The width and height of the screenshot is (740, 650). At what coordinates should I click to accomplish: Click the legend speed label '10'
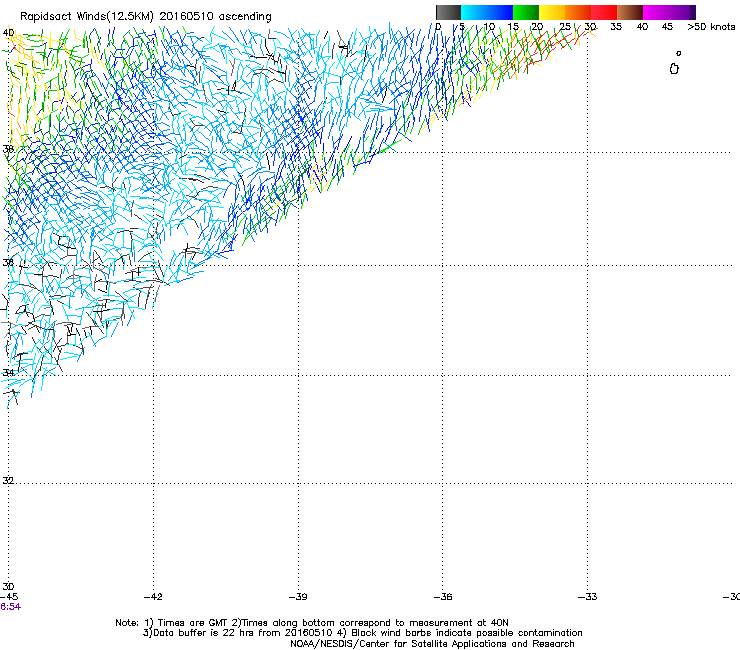(489, 27)
